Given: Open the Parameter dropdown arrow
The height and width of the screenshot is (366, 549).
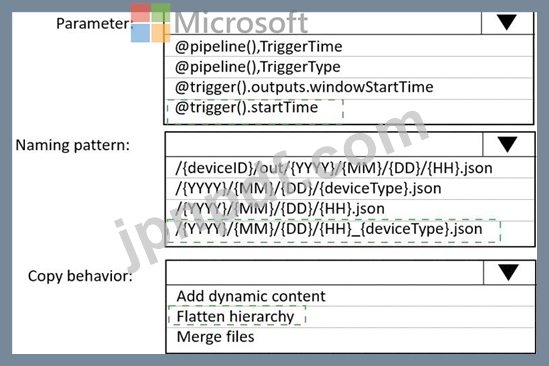Looking at the screenshot, I should [507, 22].
